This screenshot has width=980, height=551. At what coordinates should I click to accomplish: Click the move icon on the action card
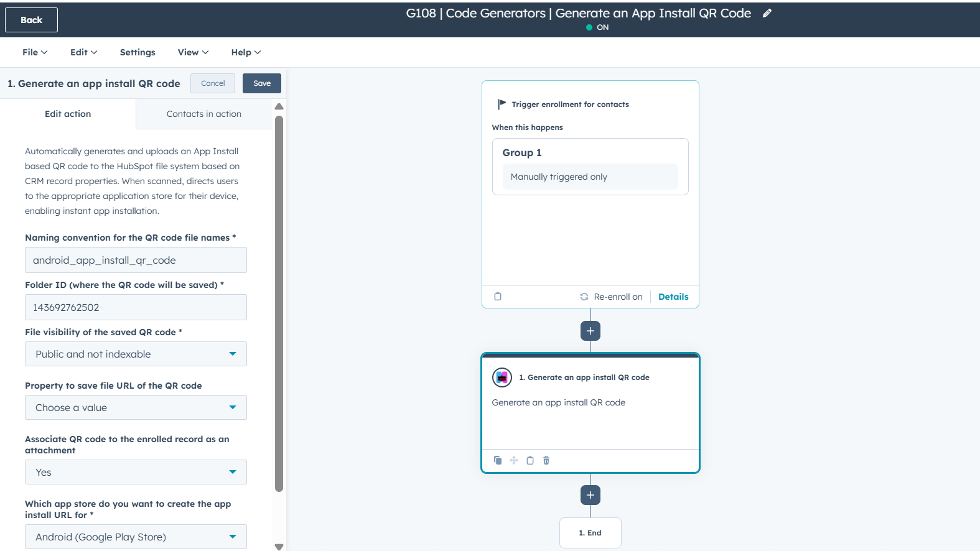514,460
